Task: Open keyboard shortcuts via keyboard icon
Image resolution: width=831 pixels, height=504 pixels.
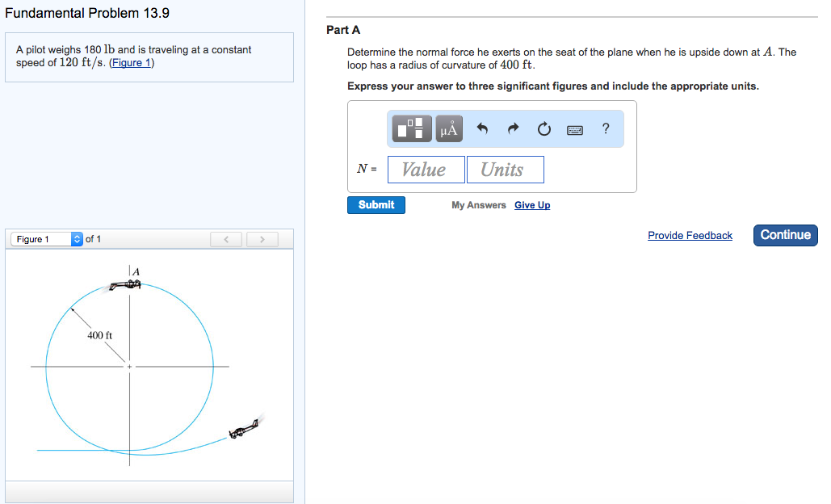Action: tap(574, 128)
